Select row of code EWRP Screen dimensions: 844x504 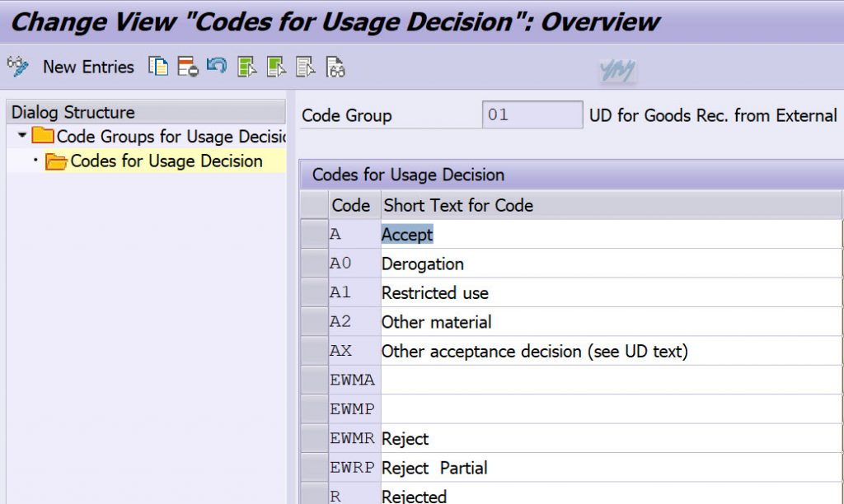click(x=314, y=467)
